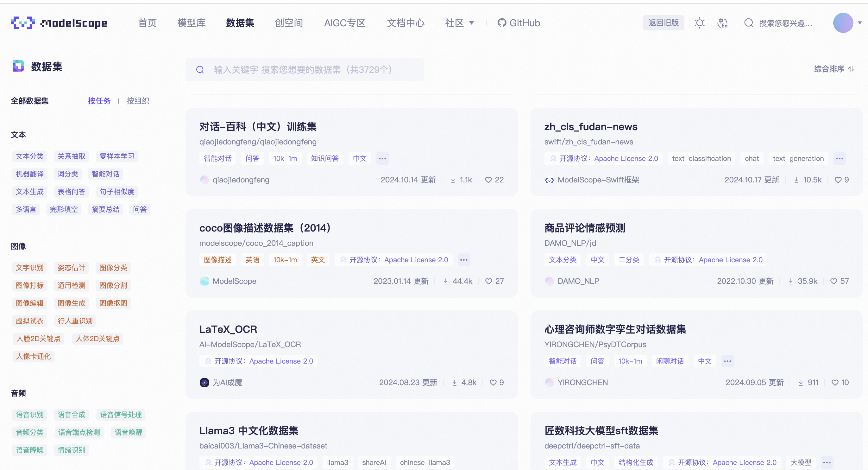This screenshot has height=470, width=868.
Task: Switch filter to 按组织 view
Action: (x=137, y=100)
